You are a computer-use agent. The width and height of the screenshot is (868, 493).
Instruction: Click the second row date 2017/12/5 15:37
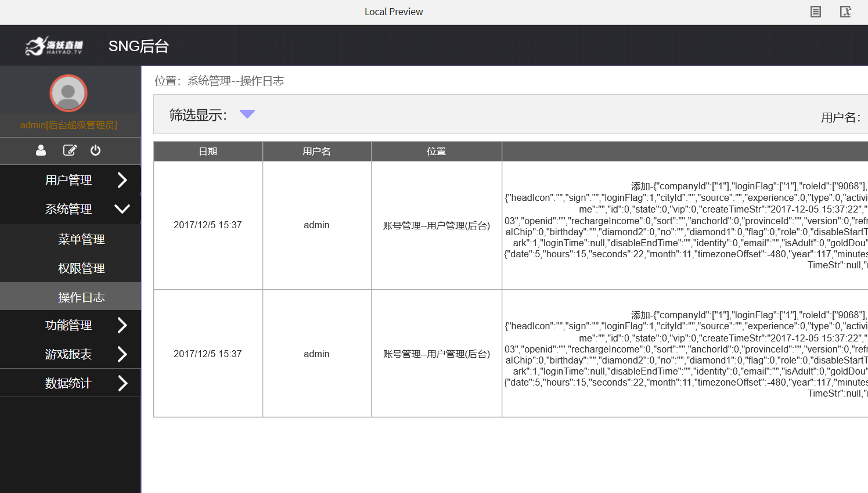[x=208, y=354]
